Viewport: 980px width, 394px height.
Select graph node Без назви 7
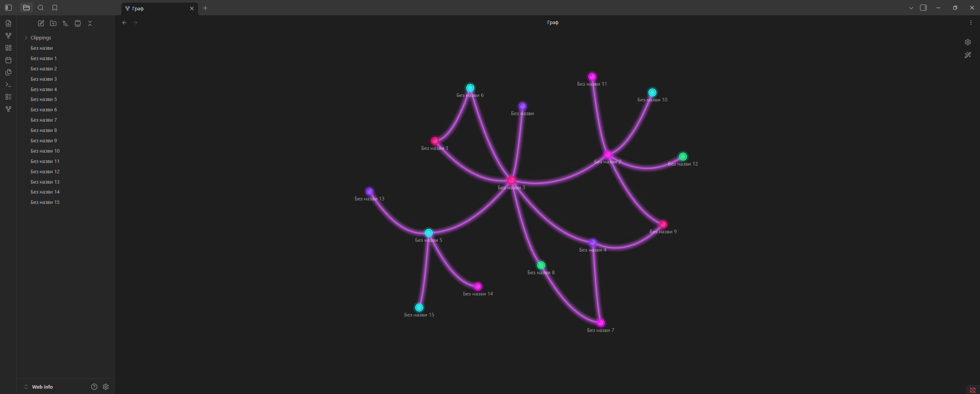(x=600, y=322)
